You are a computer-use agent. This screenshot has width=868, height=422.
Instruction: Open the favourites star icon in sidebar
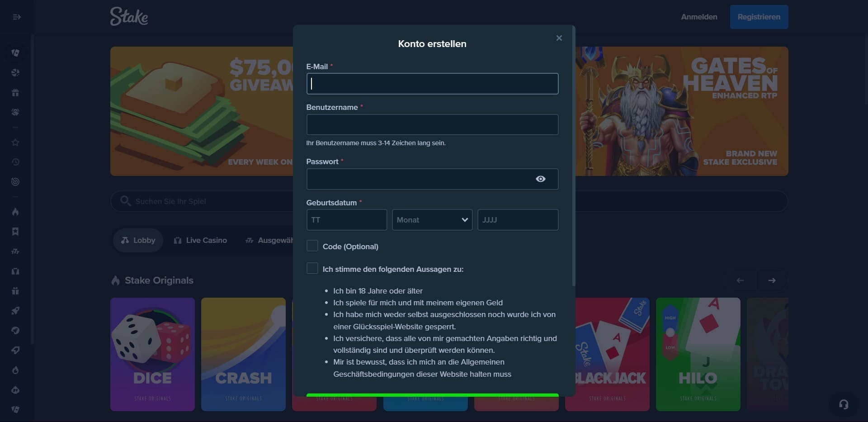15,142
